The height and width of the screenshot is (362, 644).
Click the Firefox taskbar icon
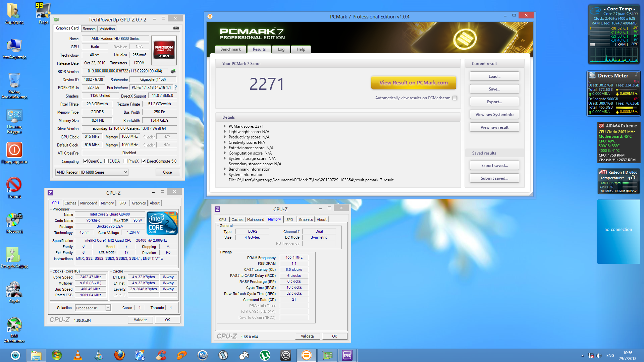tap(119, 355)
